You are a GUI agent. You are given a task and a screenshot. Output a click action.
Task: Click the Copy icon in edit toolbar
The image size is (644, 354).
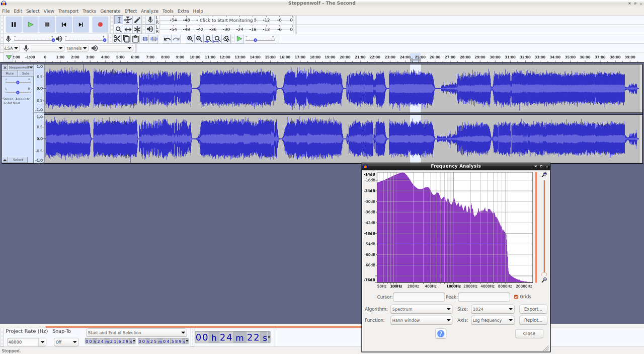coord(126,39)
